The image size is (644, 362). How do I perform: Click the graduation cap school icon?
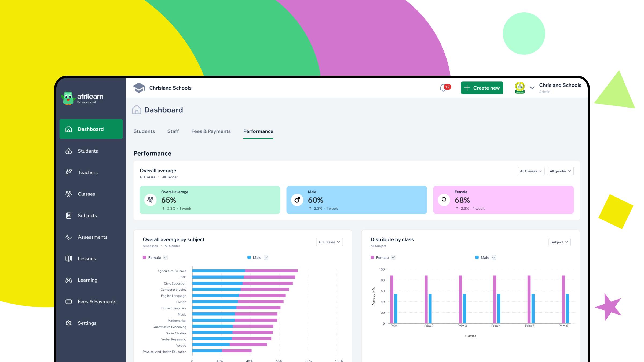[139, 88]
